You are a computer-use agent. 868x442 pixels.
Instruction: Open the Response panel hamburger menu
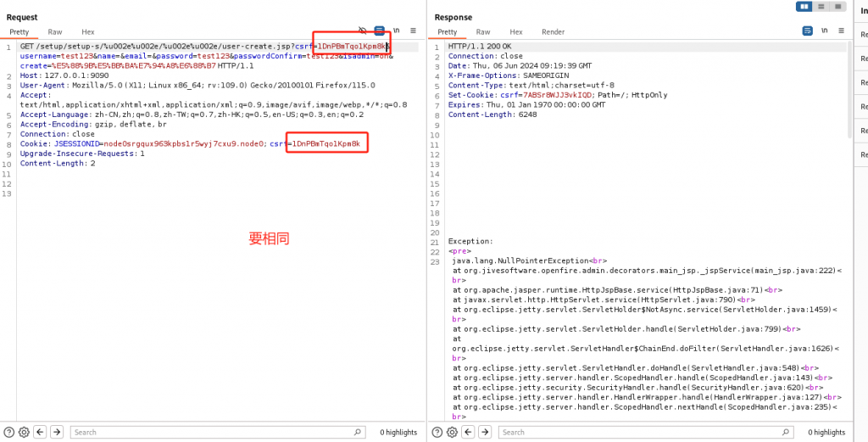click(x=842, y=31)
